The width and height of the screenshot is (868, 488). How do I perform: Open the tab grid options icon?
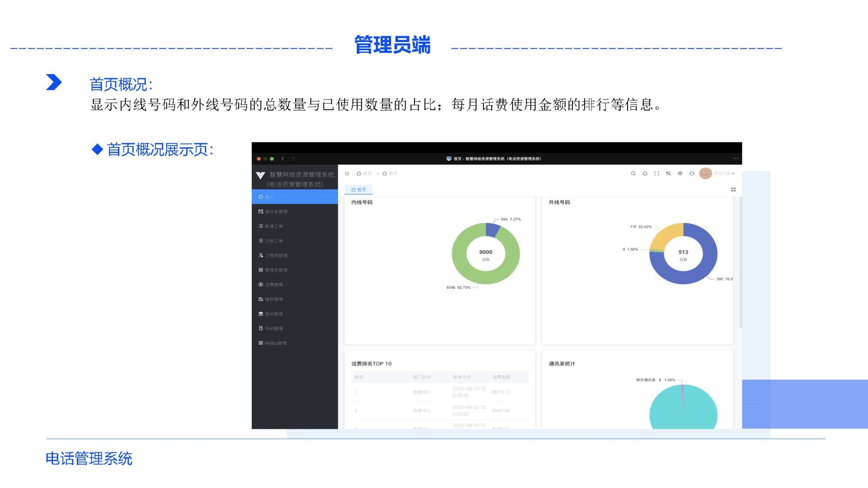pos(733,190)
